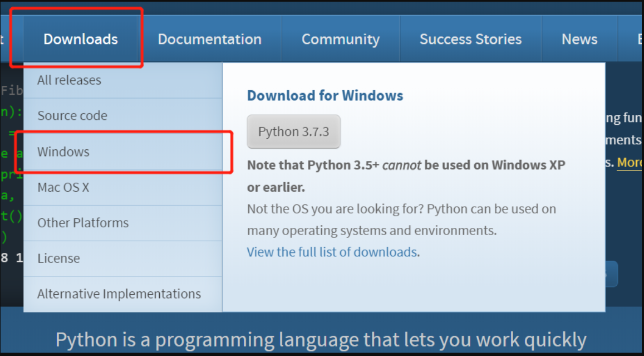
Task: Open the Documentation nav tab
Action: pos(209,39)
